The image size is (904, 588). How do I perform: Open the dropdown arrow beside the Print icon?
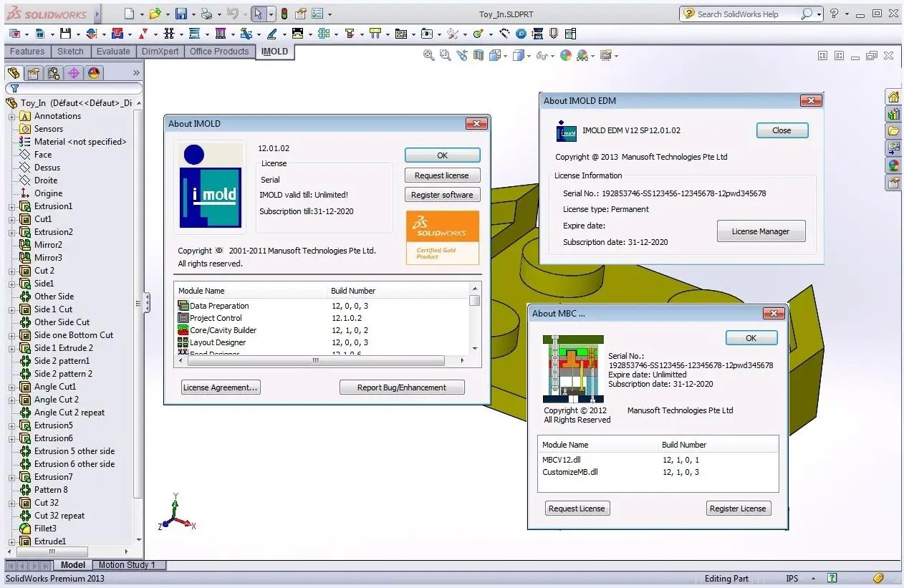pos(218,14)
